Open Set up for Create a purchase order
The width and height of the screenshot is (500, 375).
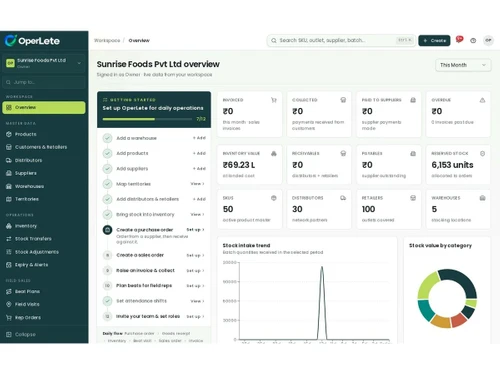(195, 230)
